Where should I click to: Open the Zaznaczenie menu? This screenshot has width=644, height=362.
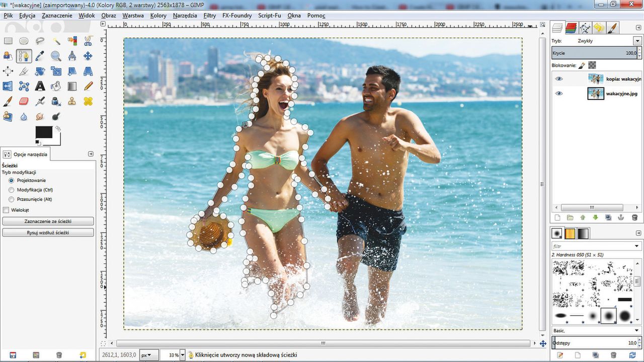click(x=57, y=16)
